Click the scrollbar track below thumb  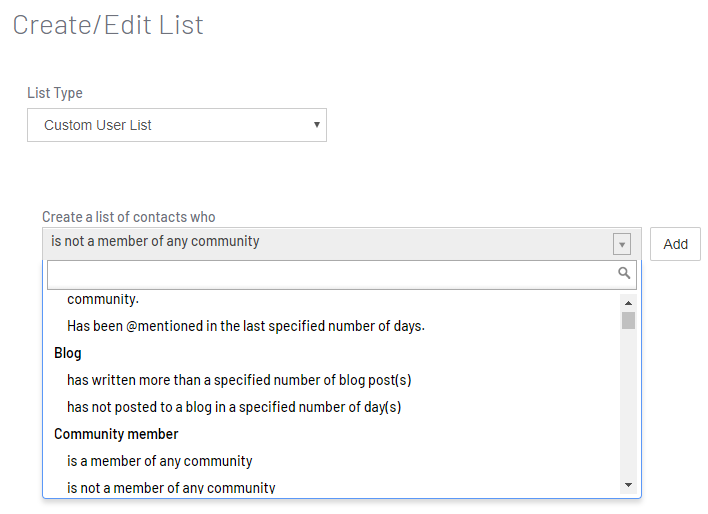point(628,403)
